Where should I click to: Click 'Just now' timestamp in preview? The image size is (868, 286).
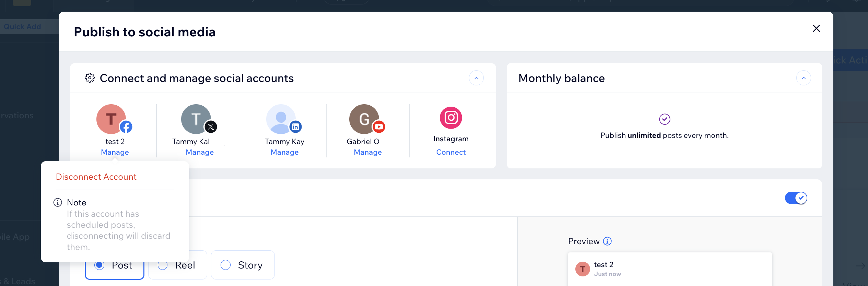[x=607, y=274]
